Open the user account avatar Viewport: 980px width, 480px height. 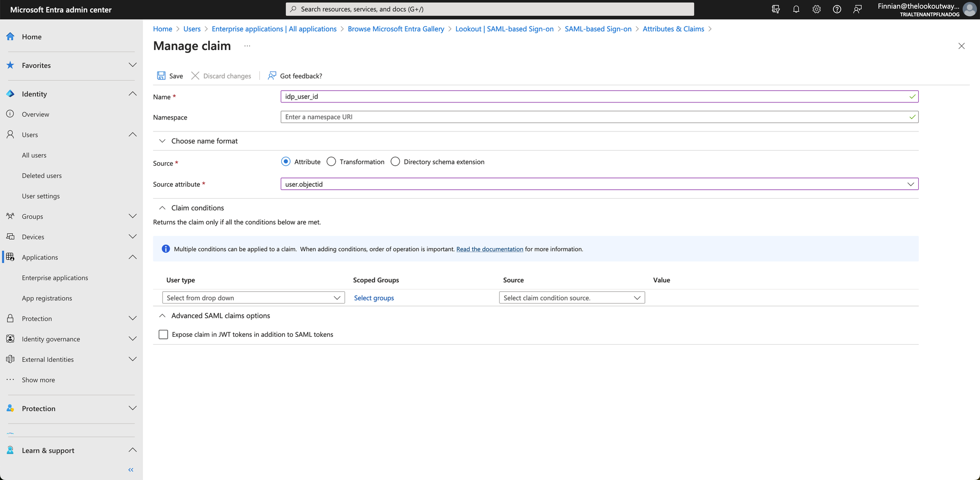[x=969, y=9]
